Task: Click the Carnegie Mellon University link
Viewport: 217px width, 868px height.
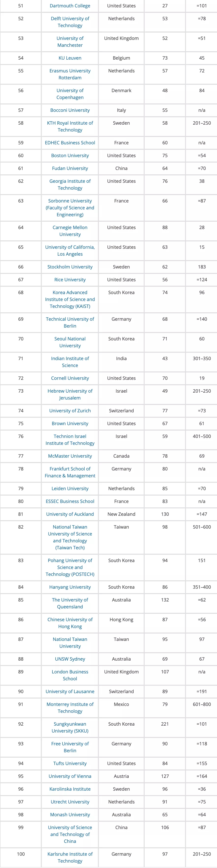Action: 70,231
